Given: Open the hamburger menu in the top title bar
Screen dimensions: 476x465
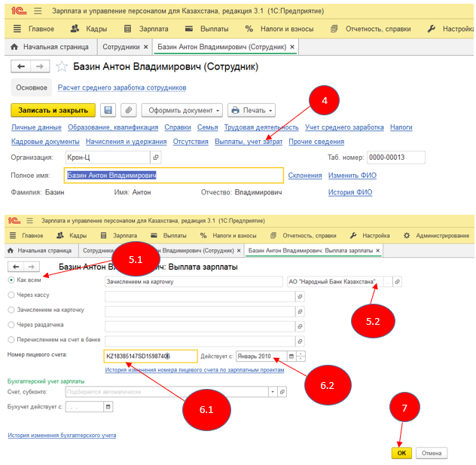Looking at the screenshot, I should tap(38, 11).
